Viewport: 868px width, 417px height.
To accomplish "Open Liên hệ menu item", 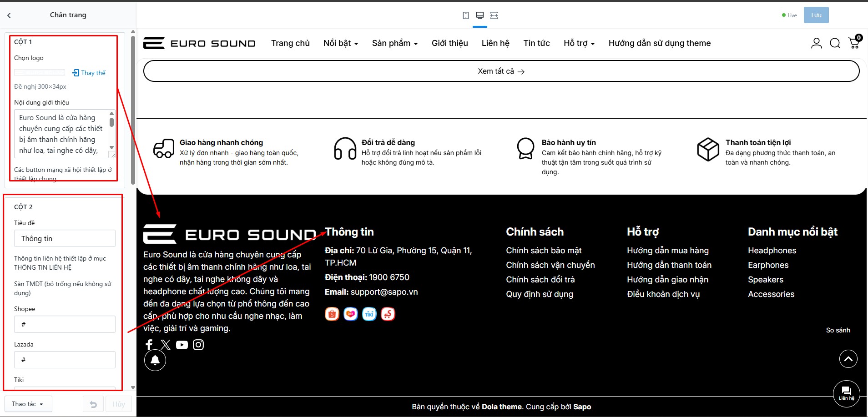I will point(495,43).
